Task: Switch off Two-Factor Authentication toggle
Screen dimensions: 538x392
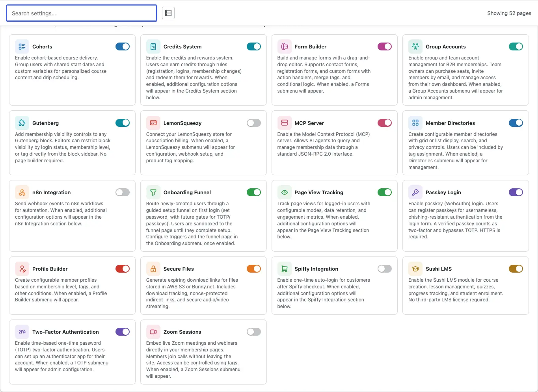Action: pos(123,332)
